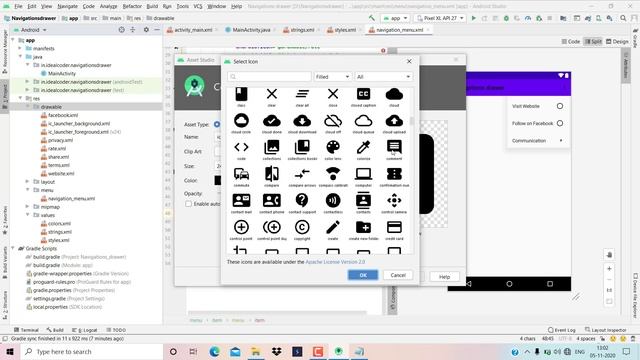The width and height of the screenshot is (640, 360).
Task: Switch to the activity_main.xml tab
Action: coord(193,30)
